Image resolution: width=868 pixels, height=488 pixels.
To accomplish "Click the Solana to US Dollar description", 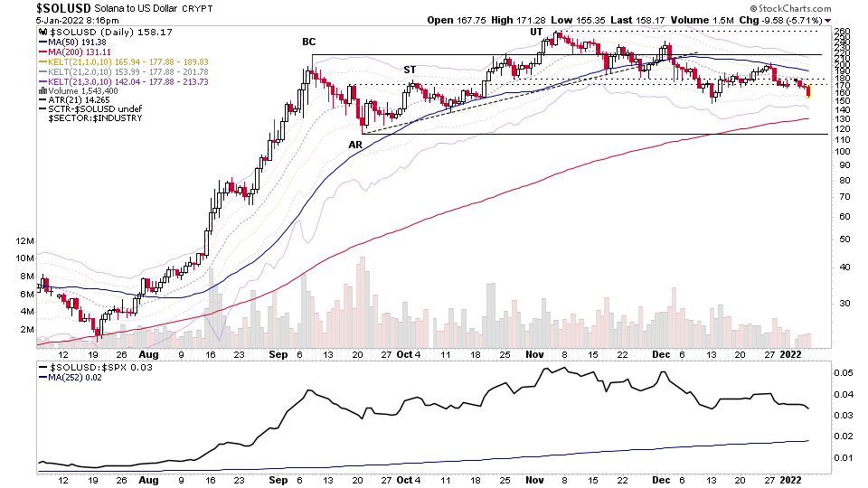I will (x=137, y=9).
